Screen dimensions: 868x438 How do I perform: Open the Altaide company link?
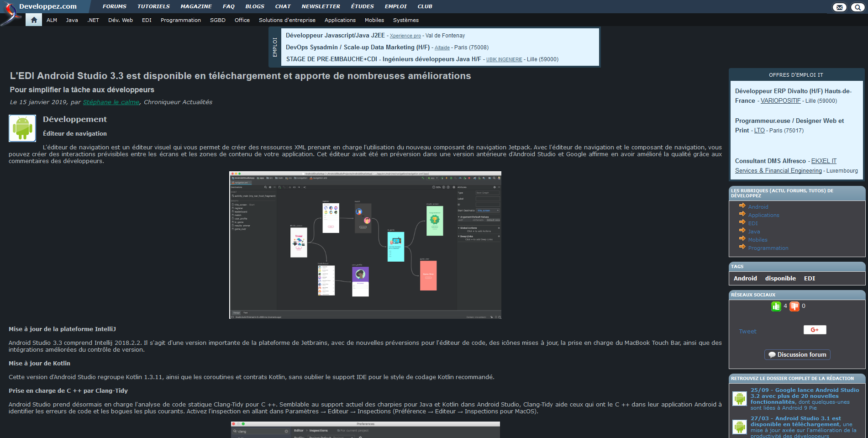(x=442, y=47)
